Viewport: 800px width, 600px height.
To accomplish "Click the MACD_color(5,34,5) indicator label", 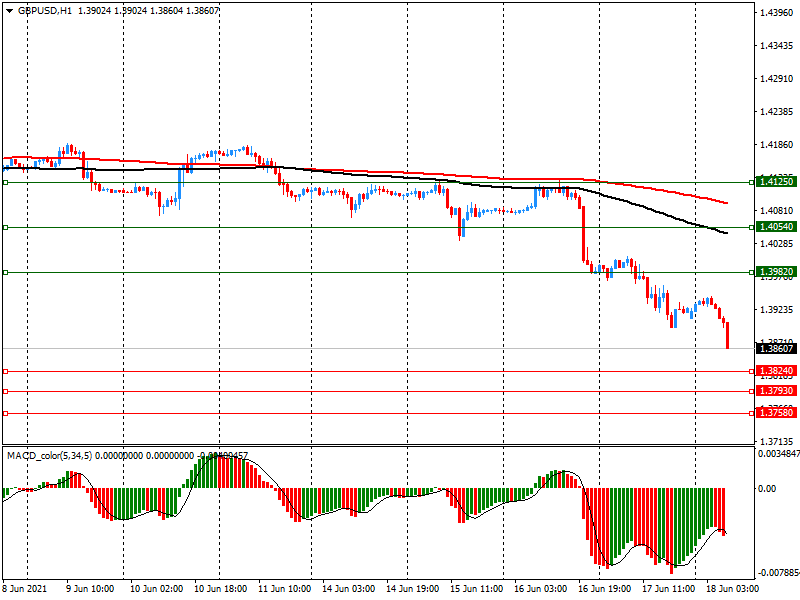I will pos(49,455).
